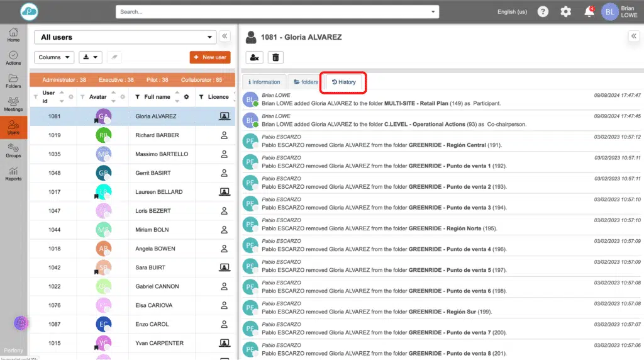This screenshot has width=644, height=360.
Task: Click the New user button
Action: click(x=210, y=57)
